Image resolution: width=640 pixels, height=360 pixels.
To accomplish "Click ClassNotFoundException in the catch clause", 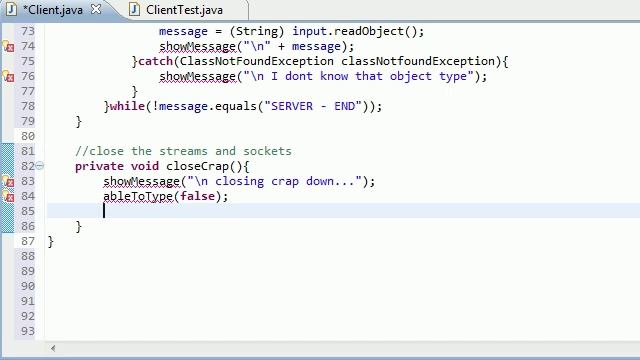I will tap(256, 61).
